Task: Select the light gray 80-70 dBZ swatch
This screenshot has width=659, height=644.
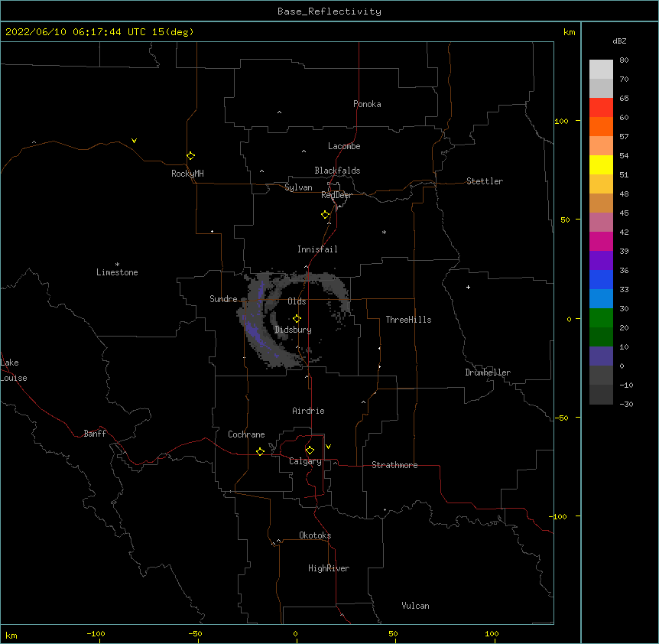Action: [x=601, y=70]
